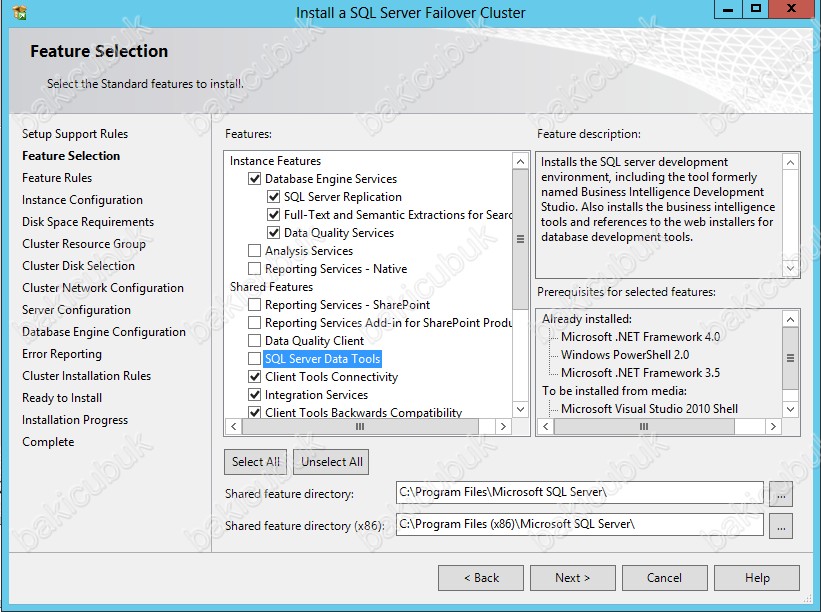
Task: Browse for shared feature directory
Action: [781, 494]
